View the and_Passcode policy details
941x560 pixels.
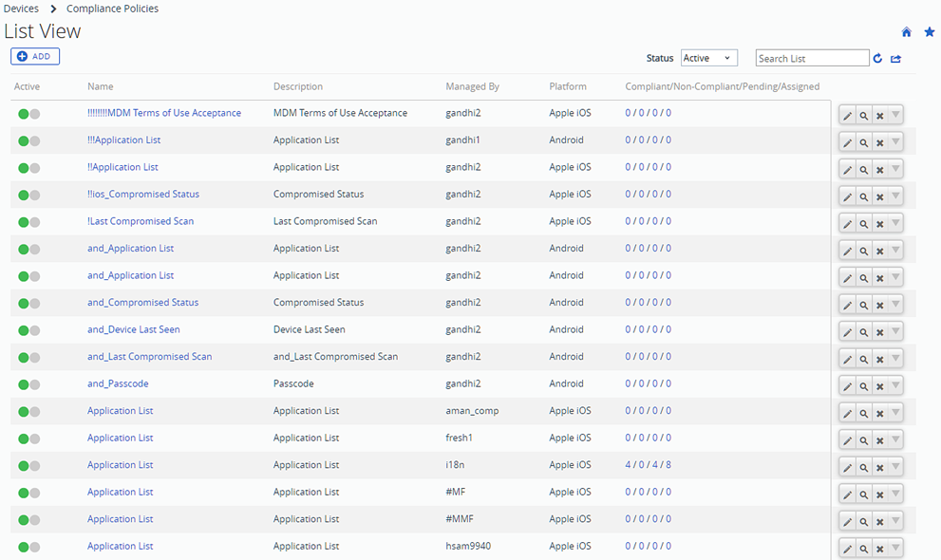coord(863,385)
